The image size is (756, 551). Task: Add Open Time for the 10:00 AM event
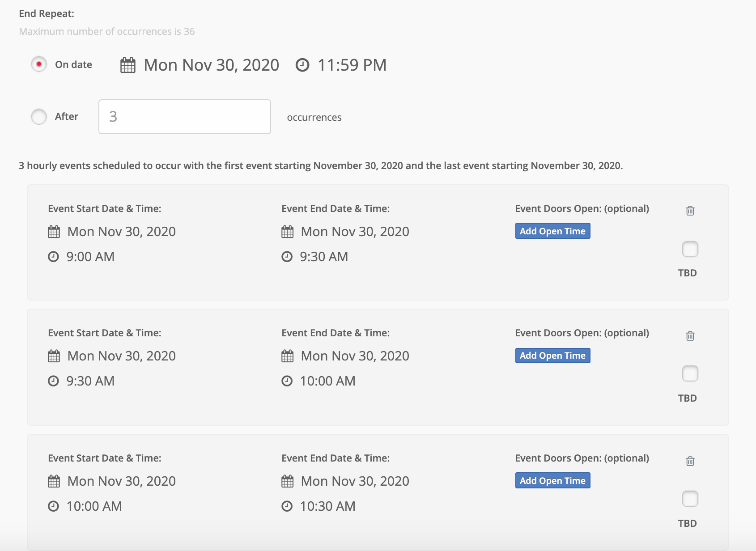click(x=553, y=481)
